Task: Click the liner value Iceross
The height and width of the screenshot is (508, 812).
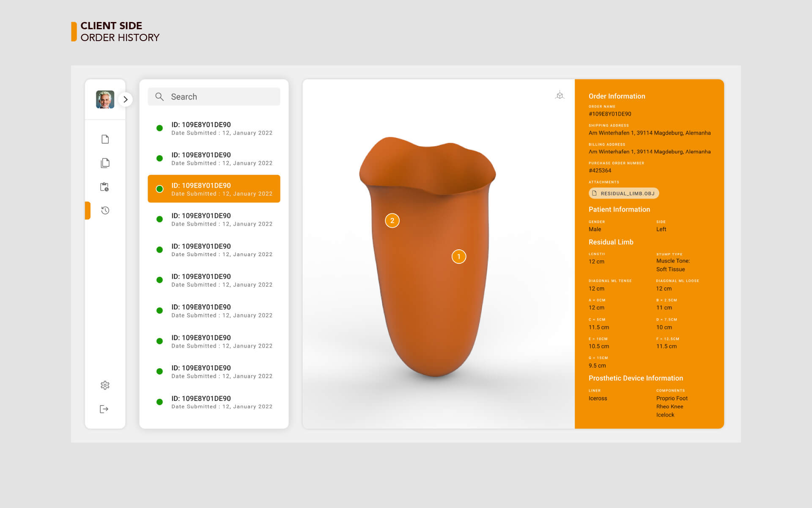Action: point(598,398)
